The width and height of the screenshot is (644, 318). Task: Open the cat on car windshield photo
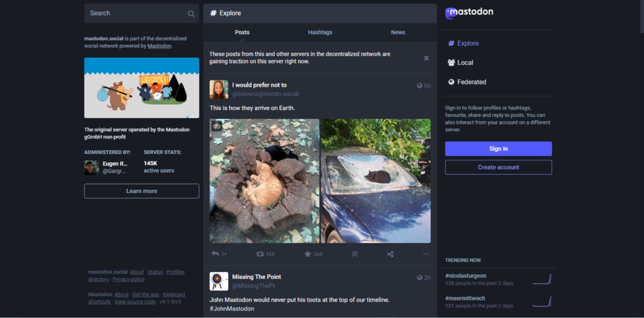click(x=376, y=181)
